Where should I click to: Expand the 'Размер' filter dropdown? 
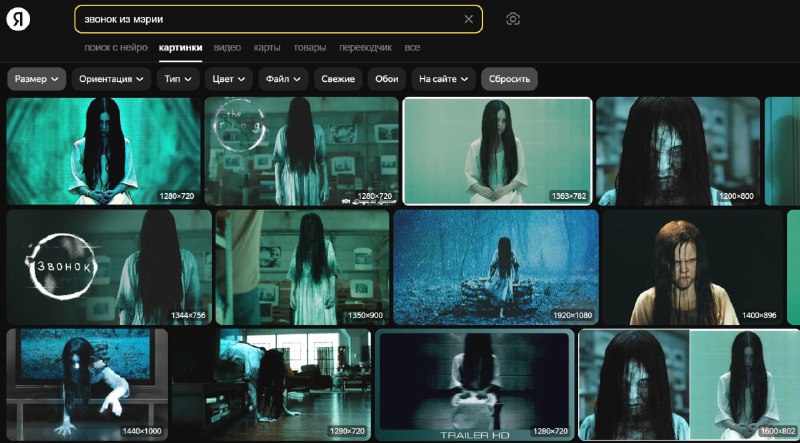[36, 79]
